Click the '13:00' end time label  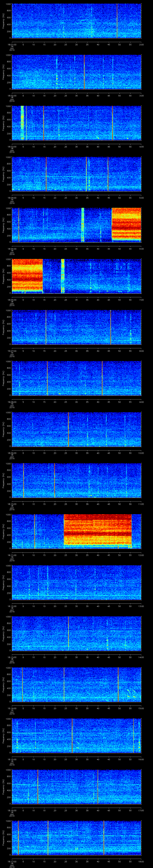141,606
